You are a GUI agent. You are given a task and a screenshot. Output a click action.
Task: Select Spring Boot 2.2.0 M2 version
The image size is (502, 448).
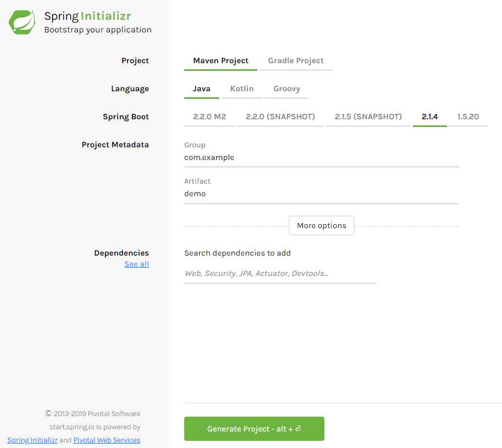click(x=209, y=117)
